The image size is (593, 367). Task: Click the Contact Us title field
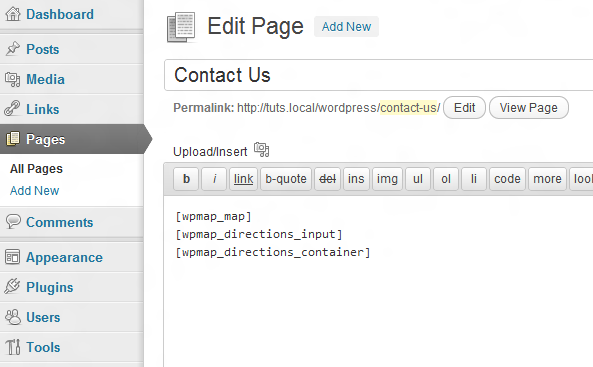[x=379, y=75]
